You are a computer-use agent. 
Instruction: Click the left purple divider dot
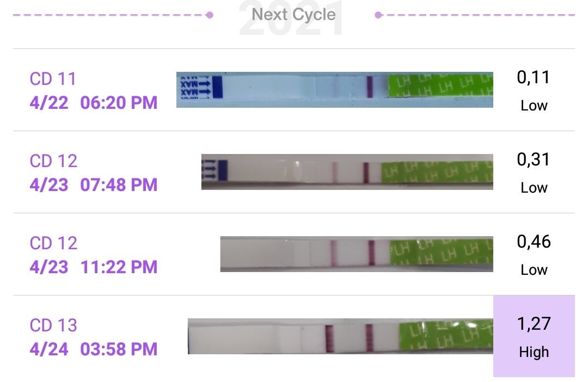pyautogui.click(x=210, y=15)
